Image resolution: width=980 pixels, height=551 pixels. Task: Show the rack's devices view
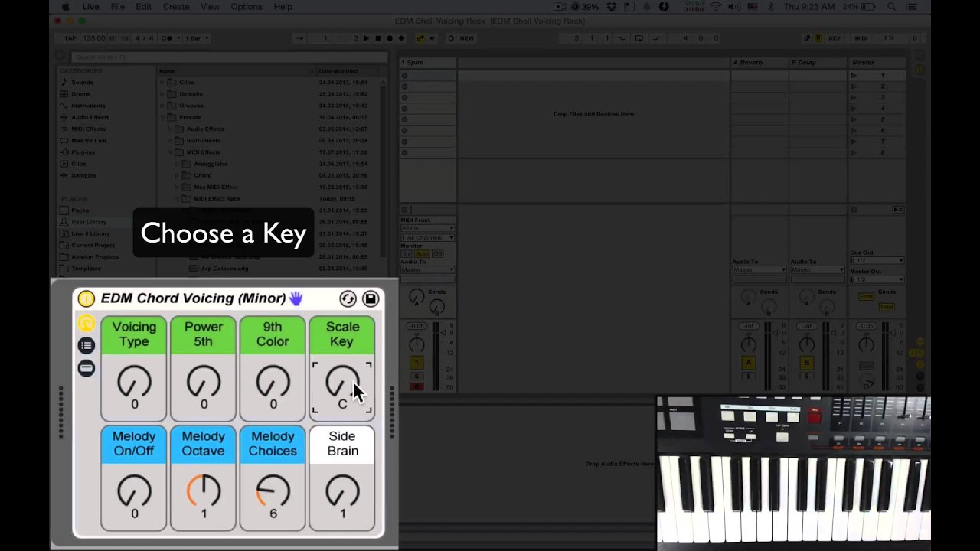click(87, 368)
